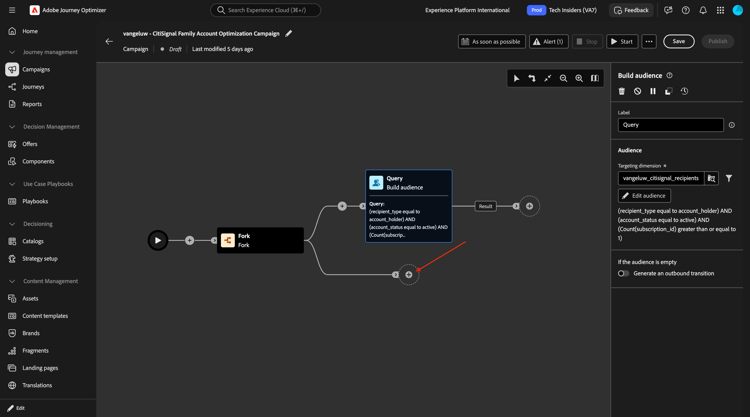
Task: Open the hamburger navigation menu
Action: point(12,10)
